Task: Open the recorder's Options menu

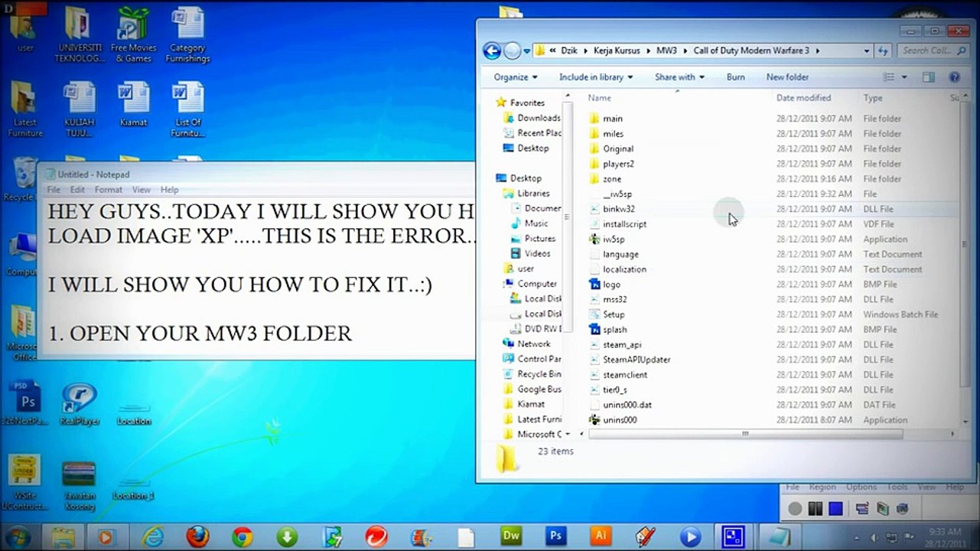Action: click(861, 487)
